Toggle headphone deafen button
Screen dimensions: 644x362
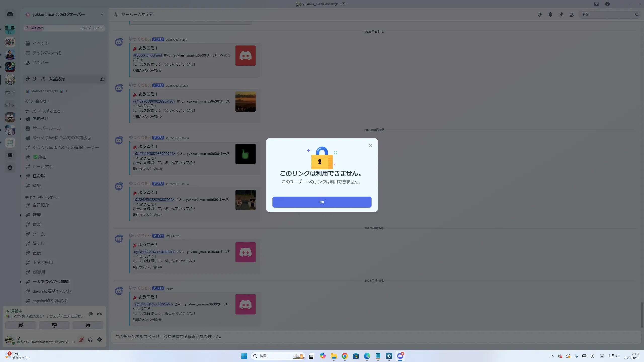click(90, 340)
